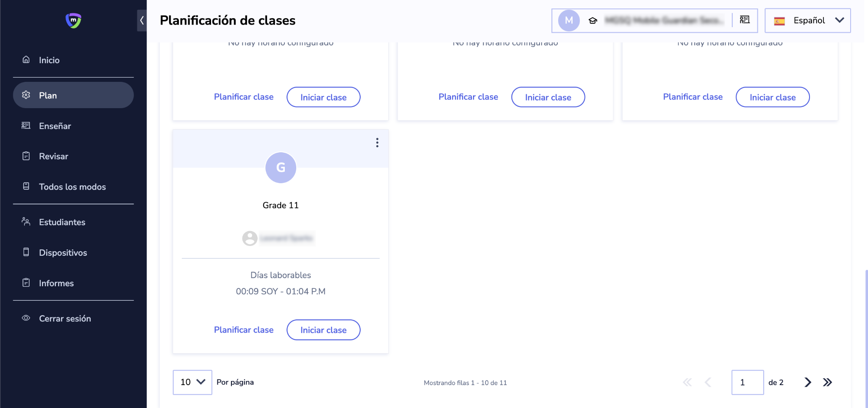Click Iniciar clase for Grade 11
Viewport: 868px width, 408px height.
[323, 330]
